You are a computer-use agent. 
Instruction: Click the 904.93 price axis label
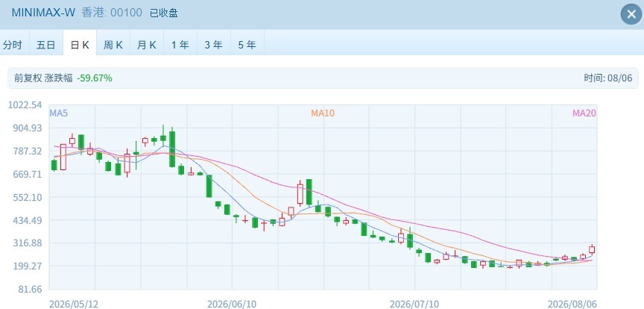(x=28, y=128)
